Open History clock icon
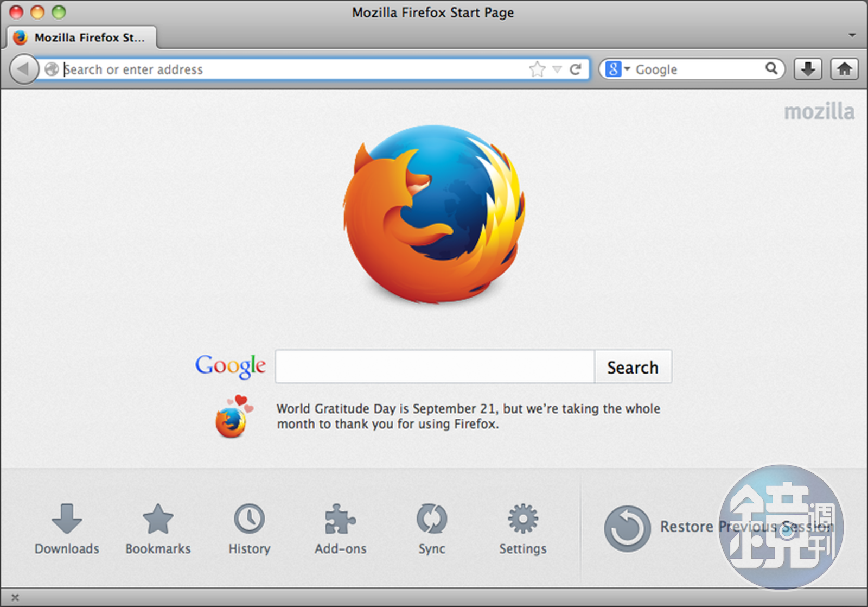The height and width of the screenshot is (607, 868). [249, 520]
